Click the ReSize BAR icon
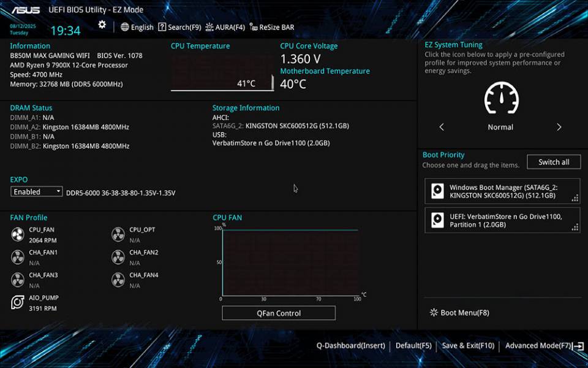The image size is (588, 368). pos(254,27)
